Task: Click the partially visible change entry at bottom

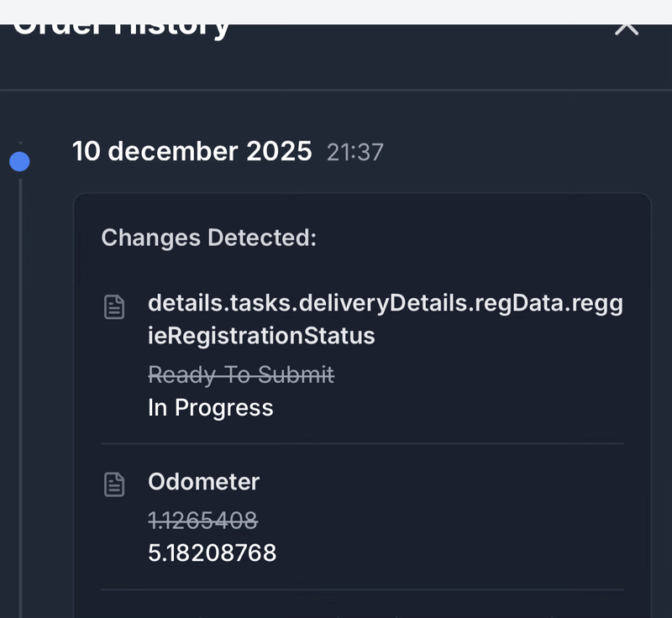Action: [252, 615]
